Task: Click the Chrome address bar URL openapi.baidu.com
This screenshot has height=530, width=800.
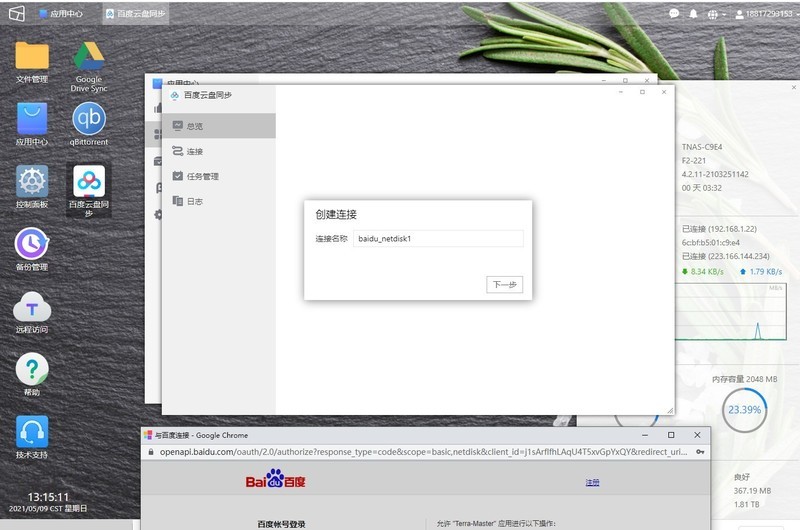Action: coord(423,451)
